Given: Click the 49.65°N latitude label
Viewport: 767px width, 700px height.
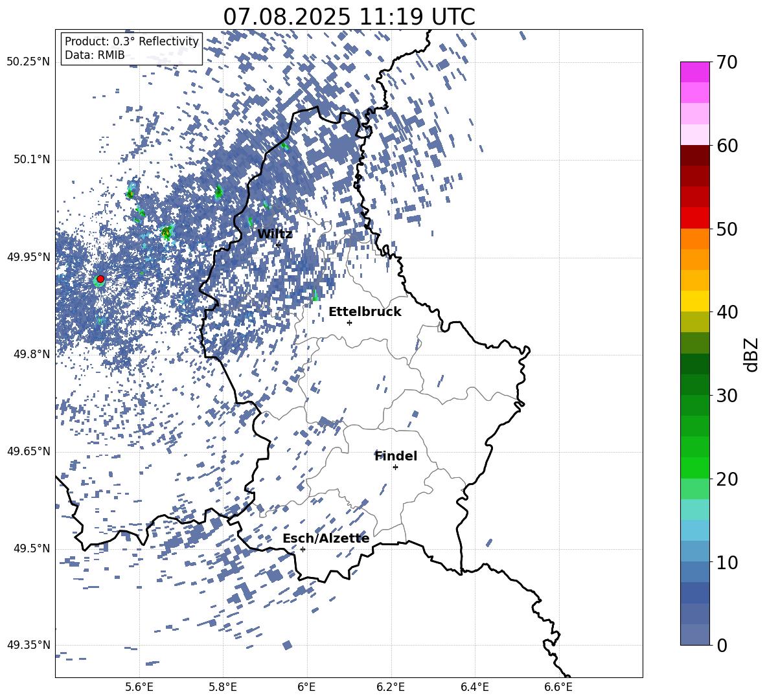Looking at the screenshot, I should point(29,451).
